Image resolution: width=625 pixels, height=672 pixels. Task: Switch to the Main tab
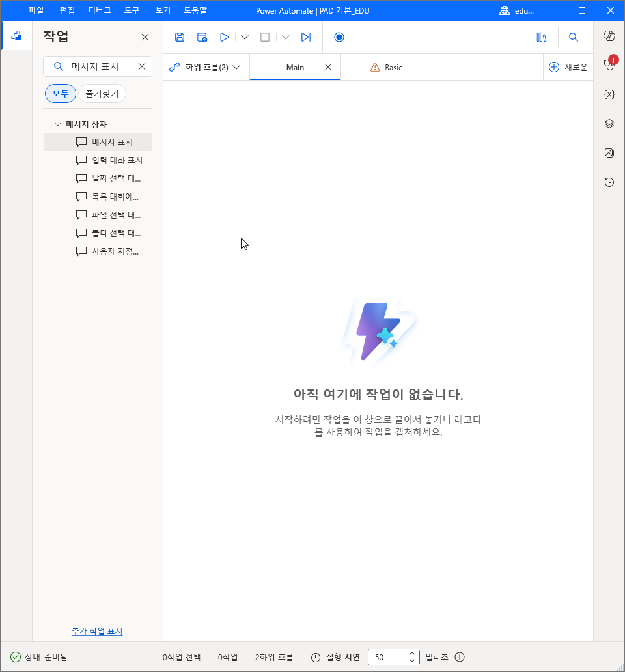[x=295, y=67]
